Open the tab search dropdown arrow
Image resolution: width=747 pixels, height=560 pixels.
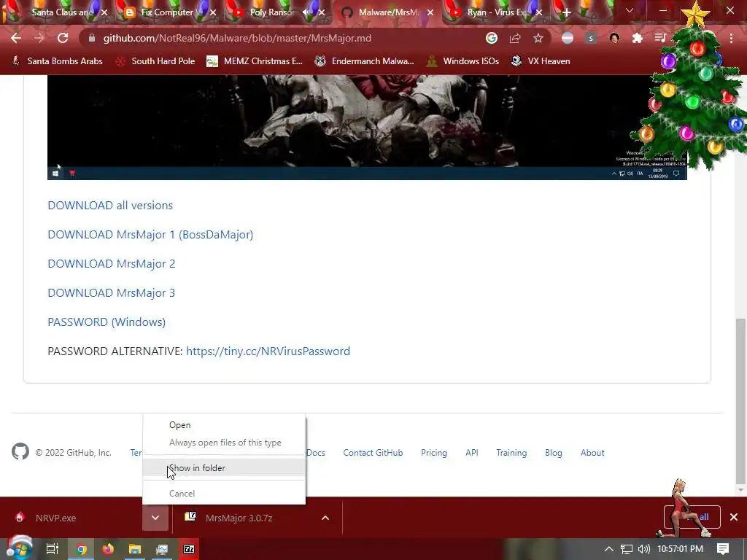click(x=630, y=10)
